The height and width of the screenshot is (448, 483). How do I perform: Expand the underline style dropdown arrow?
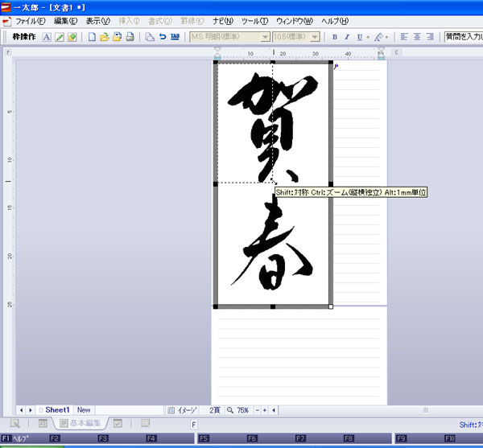367,37
